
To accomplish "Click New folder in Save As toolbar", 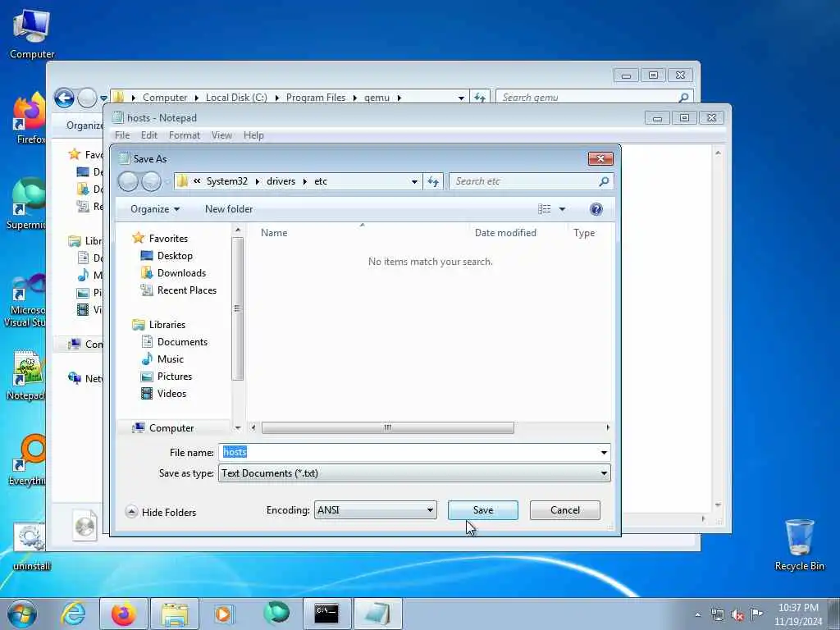I will click(229, 209).
